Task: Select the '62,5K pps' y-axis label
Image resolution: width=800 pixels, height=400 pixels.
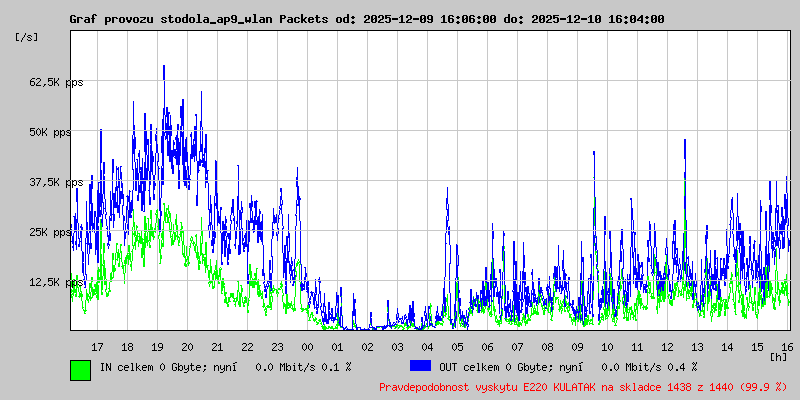Action: [x=56, y=82]
